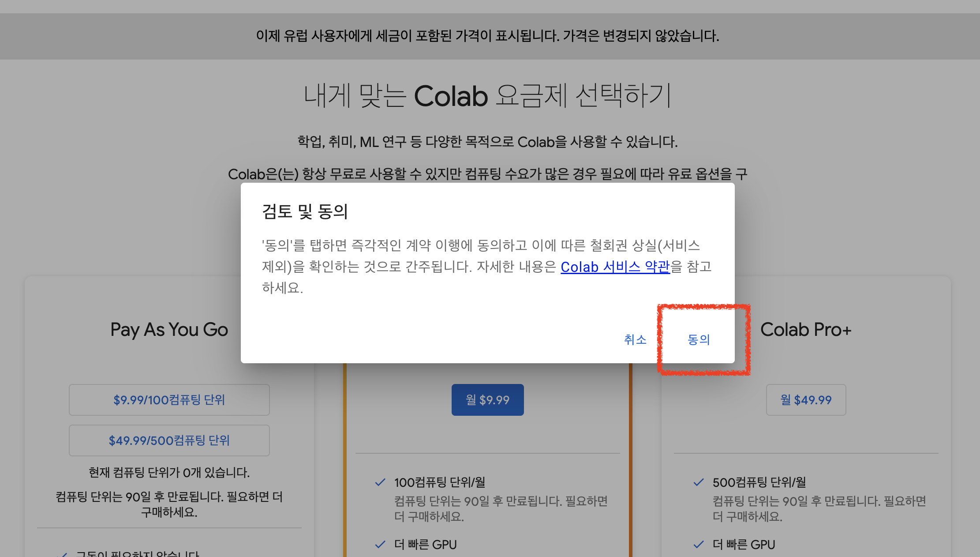Click the Pay As You Go heading

click(169, 330)
